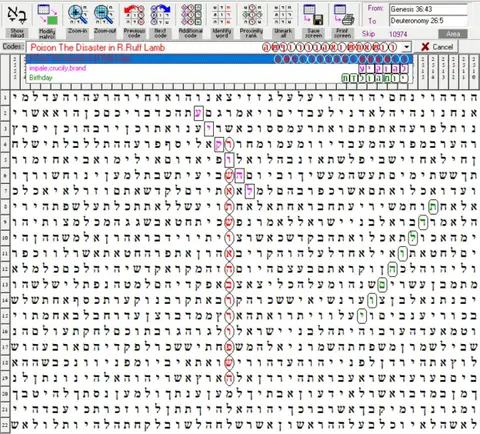Click the To field 'Deuteronomy 26:5'

pyautogui.click(x=428, y=21)
